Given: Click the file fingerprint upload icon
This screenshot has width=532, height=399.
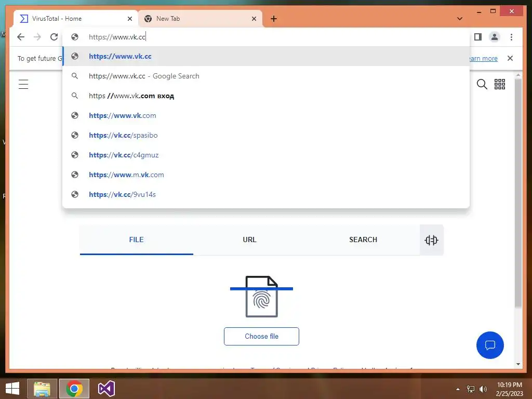Looking at the screenshot, I should (262, 297).
